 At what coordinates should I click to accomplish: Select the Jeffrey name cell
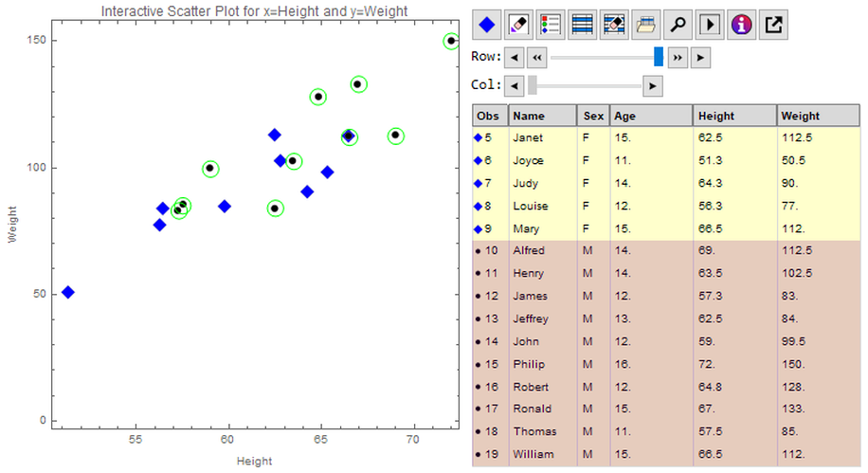click(543, 319)
